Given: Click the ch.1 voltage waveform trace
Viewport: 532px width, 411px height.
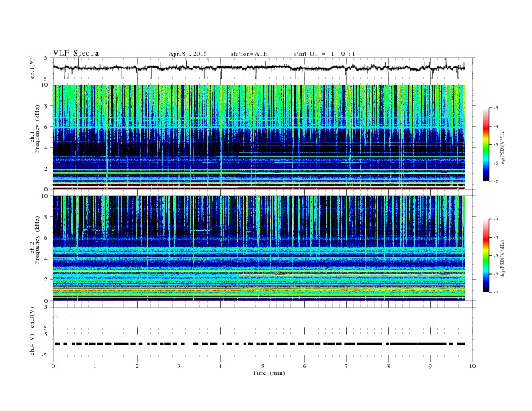Looking at the screenshot, I should [259, 68].
